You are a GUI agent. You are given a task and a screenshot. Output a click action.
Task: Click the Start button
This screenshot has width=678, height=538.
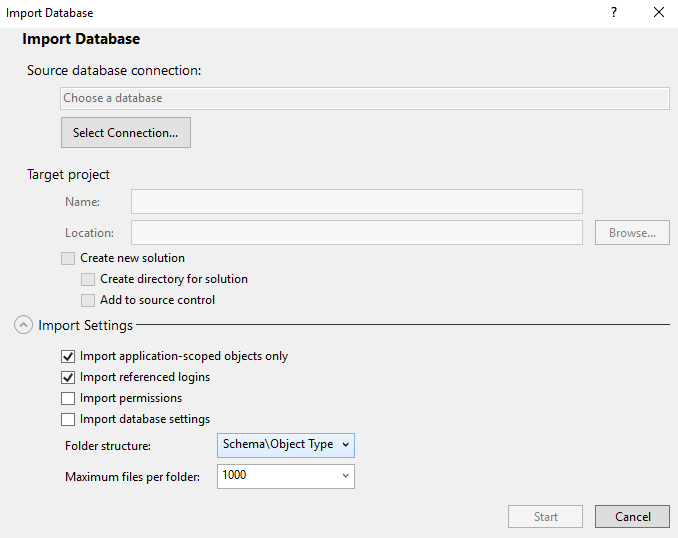(x=546, y=517)
